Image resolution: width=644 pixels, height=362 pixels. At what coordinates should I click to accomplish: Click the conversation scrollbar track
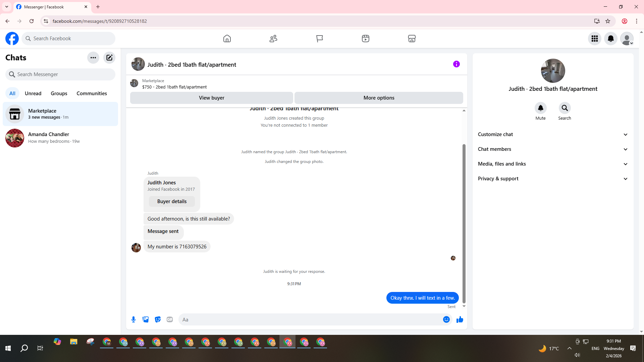pos(464,127)
